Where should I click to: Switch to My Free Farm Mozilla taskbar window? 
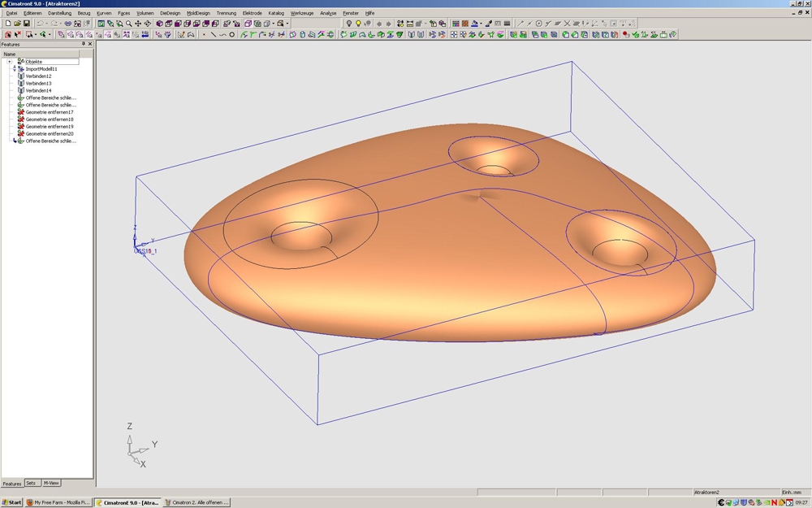point(58,502)
